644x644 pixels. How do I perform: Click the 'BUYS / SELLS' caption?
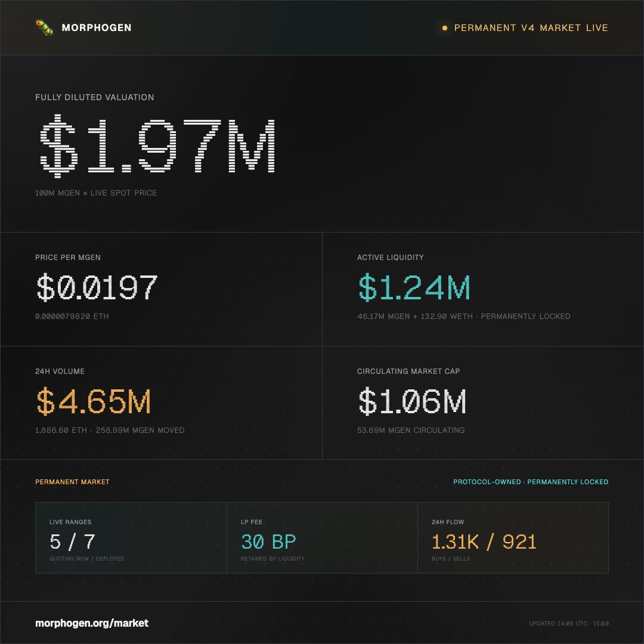tap(451, 559)
